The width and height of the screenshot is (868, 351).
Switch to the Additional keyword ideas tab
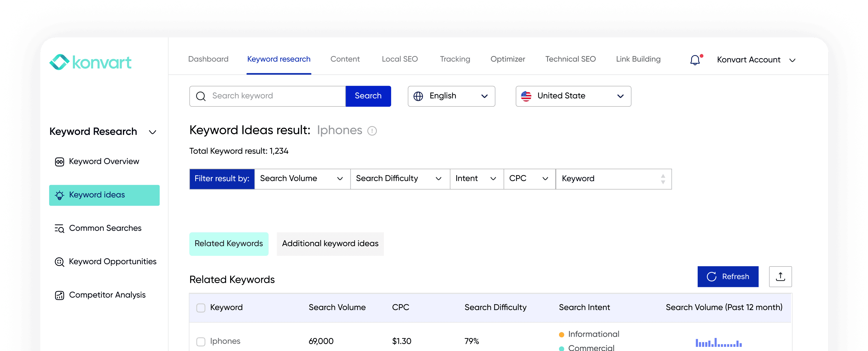coord(330,243)
